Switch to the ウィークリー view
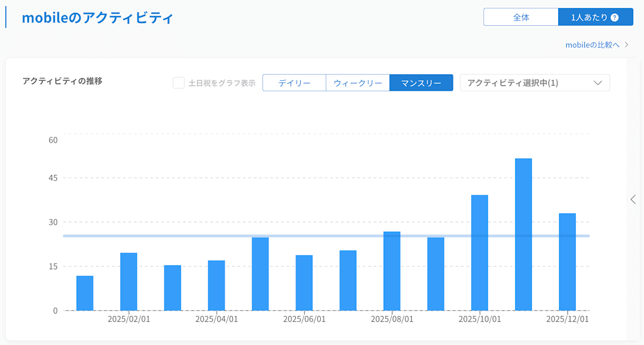The height and width of the screenshot is (345, 644). [x=357, y=83]
